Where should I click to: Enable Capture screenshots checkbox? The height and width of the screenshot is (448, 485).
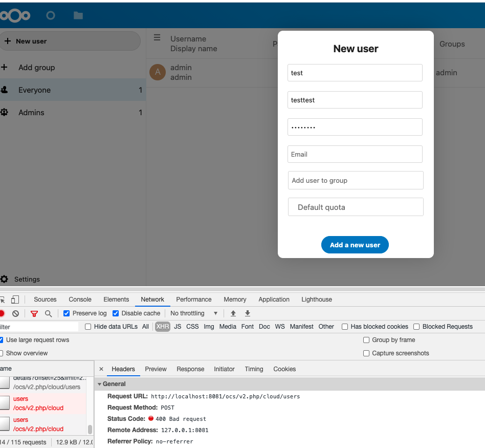(x=366, y=353)
